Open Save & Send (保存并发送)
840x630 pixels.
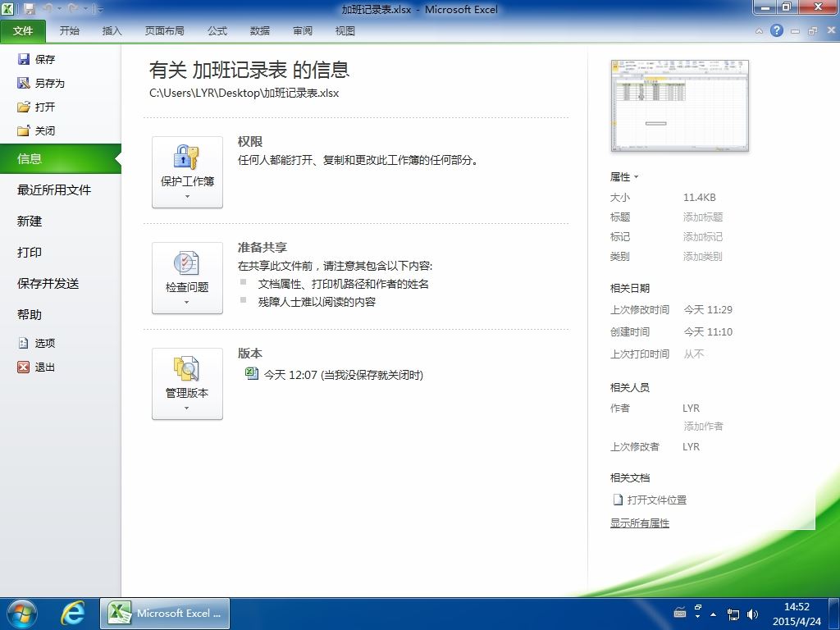(x=48, y=283)
